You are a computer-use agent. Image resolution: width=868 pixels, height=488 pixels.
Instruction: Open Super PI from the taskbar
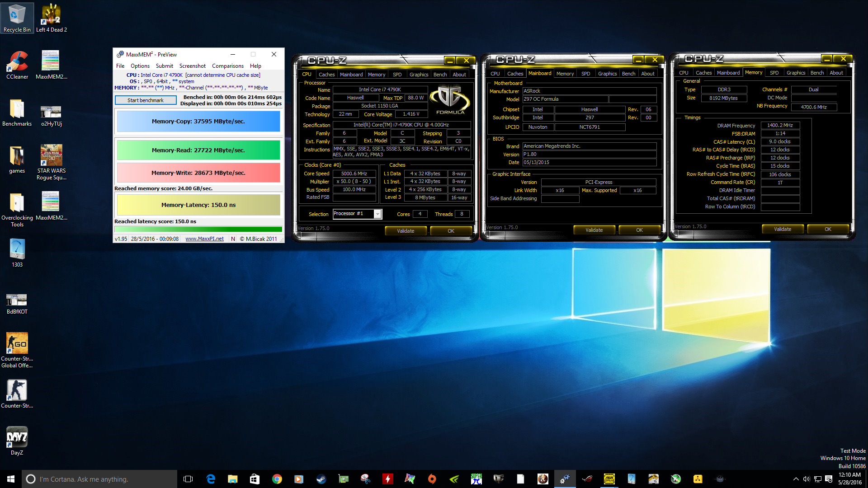(x=476, y=479)
